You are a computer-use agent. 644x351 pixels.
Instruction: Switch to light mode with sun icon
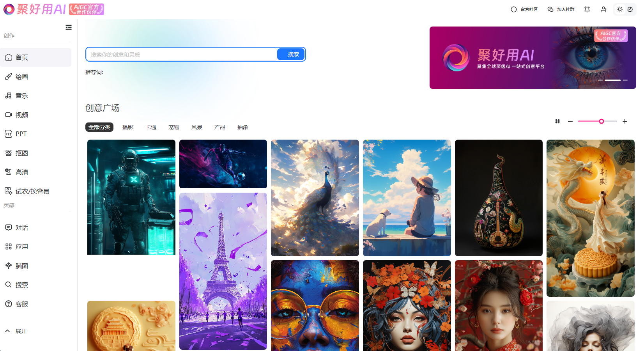point(619,9)
